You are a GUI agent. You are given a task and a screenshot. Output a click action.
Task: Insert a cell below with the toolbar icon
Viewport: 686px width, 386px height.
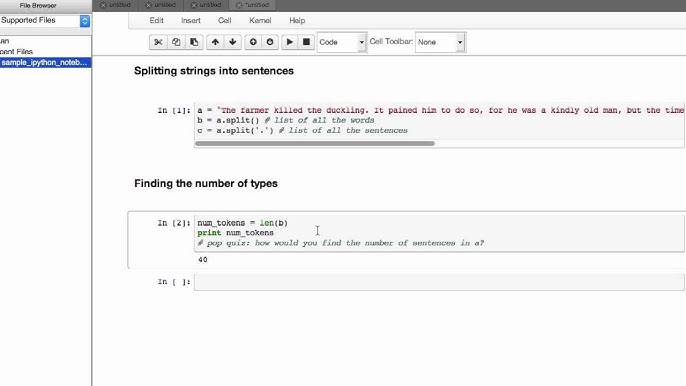[x=270, y=42]
